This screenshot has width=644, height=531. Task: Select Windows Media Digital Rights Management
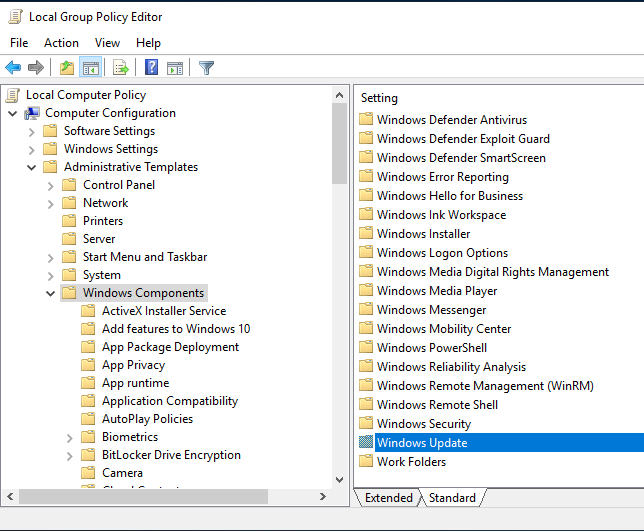click(493, 271)
